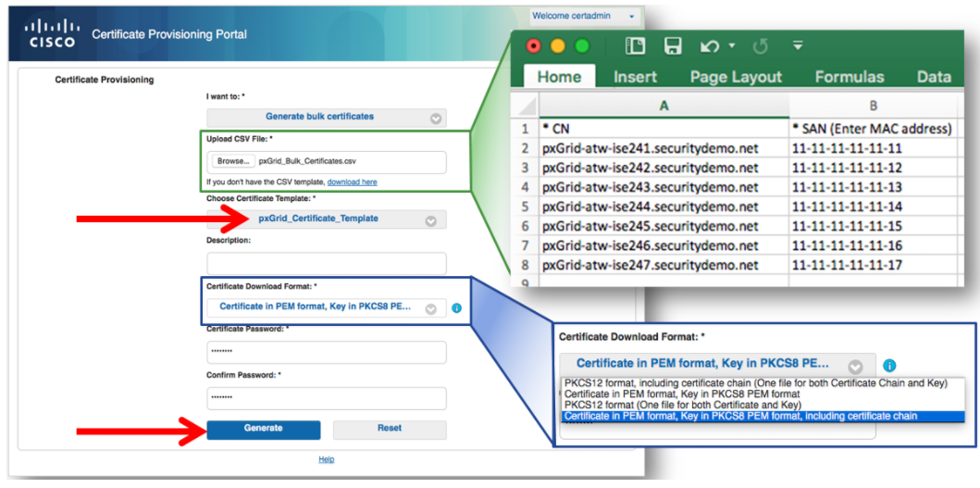Select MAC cell 11-11-11-11-11-16

[873, 245]
